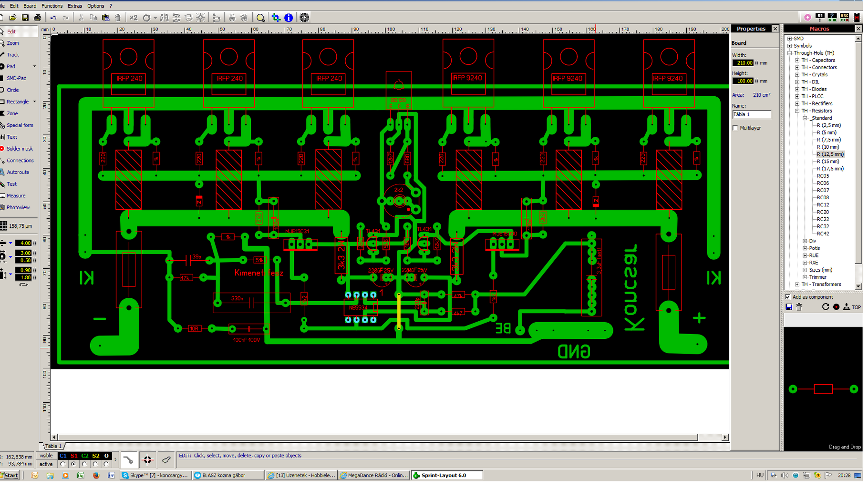This screenshot has width=868, height=488.
Task: Undo the last action
Action: (53, 18)
